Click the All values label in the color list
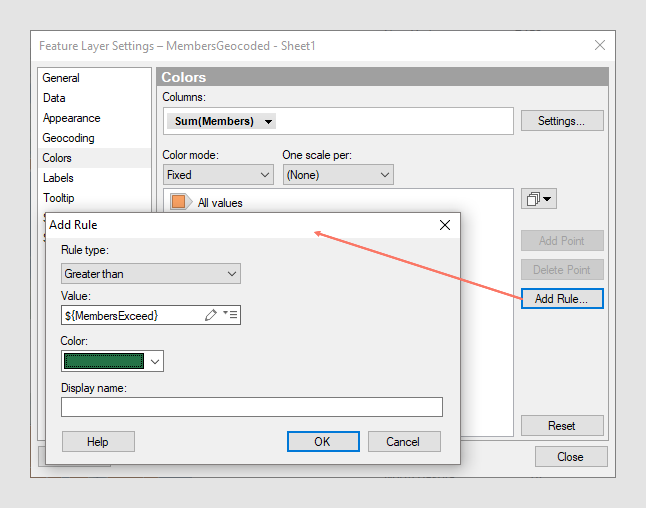Image resolution: width=646 pixels, height=508 pixels. [220, 203]
